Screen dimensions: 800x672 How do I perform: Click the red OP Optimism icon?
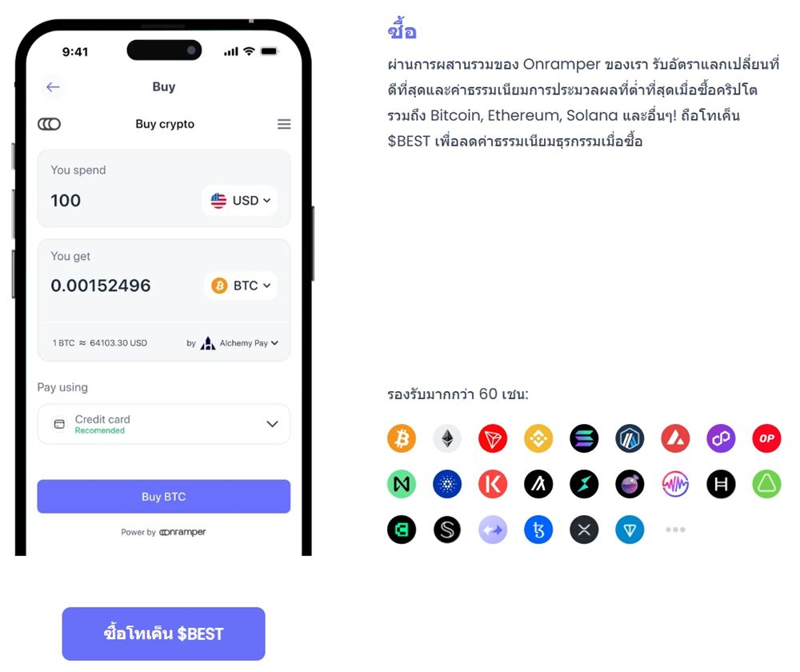pyautogui.click(x=766, y=438)
